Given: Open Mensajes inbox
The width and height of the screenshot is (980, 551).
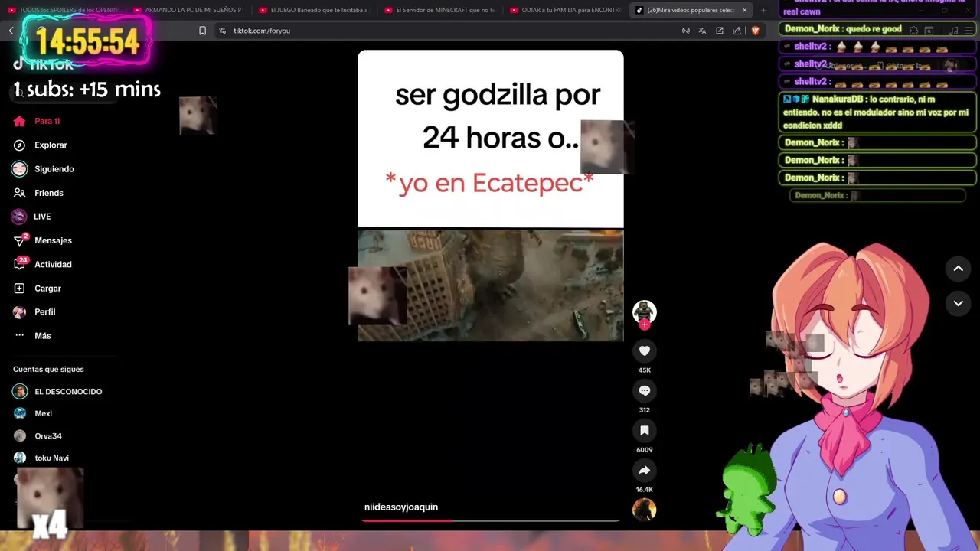Looking at the screenshot, I should 43,240.
